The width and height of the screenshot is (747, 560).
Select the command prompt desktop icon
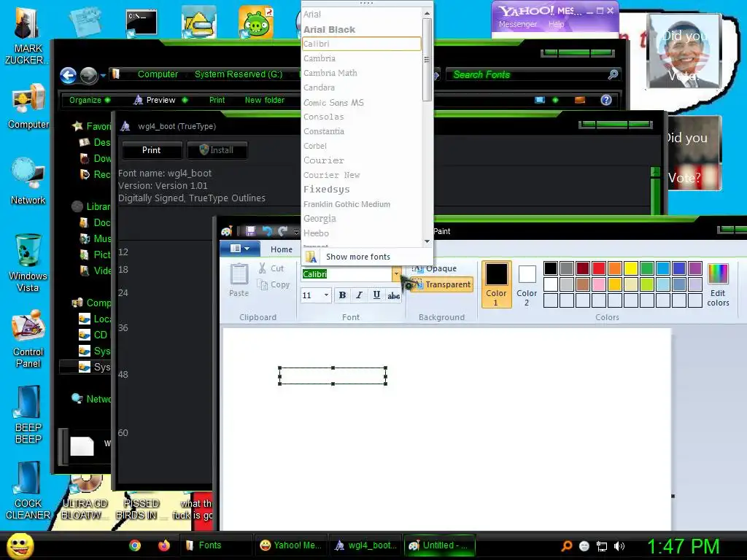coord(141,23)
